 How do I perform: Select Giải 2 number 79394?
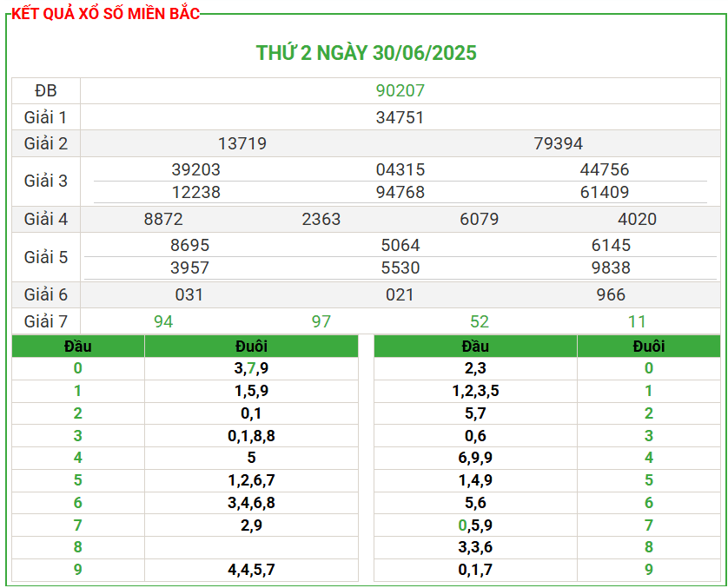coord(558,143)
